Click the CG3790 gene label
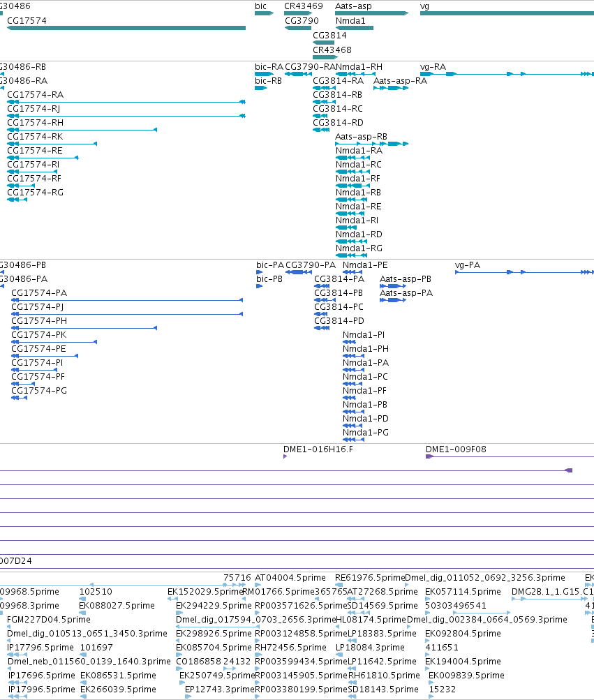594x700 pixels. click(302, 20)
